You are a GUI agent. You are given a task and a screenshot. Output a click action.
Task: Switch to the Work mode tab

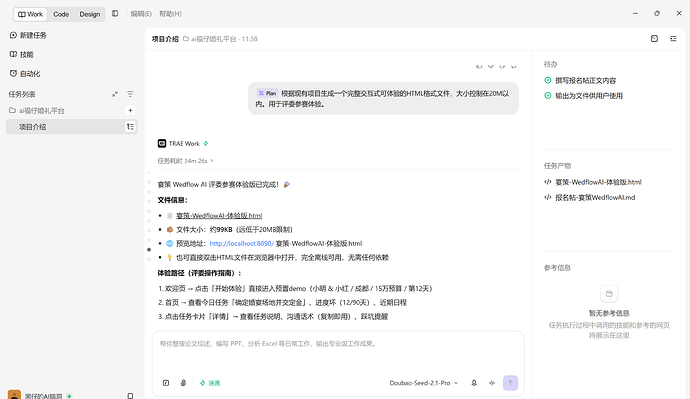(30, 14)
